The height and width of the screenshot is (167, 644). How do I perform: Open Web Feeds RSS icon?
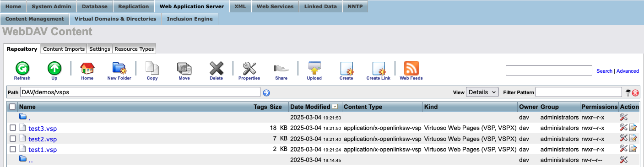411,69
